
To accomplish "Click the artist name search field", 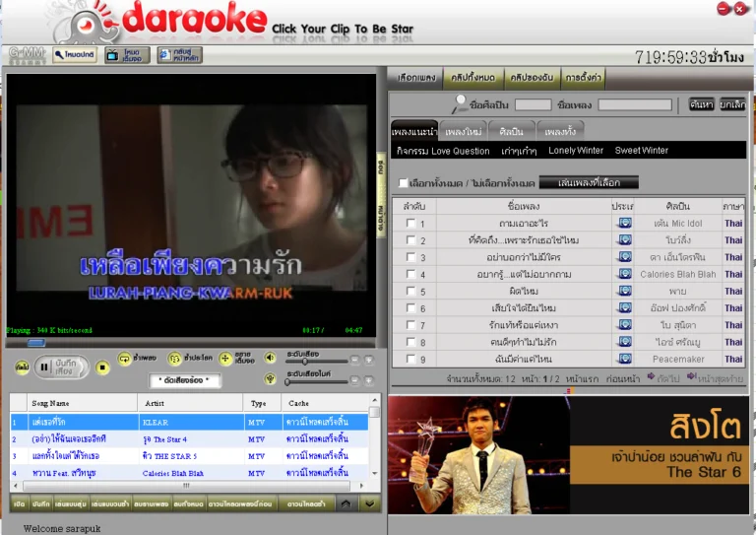I will pyautogui.click(x=533, y=104).
